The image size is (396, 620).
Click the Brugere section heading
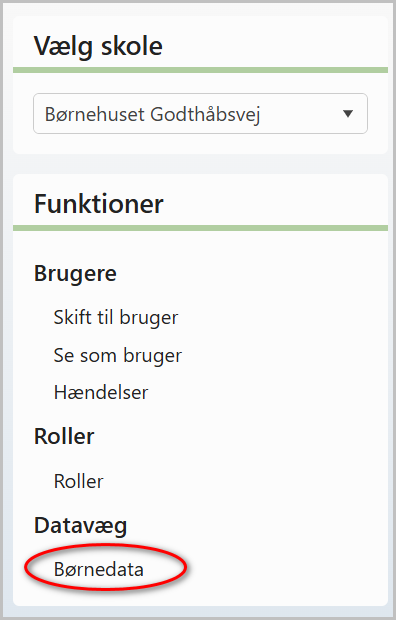[75, 274]
